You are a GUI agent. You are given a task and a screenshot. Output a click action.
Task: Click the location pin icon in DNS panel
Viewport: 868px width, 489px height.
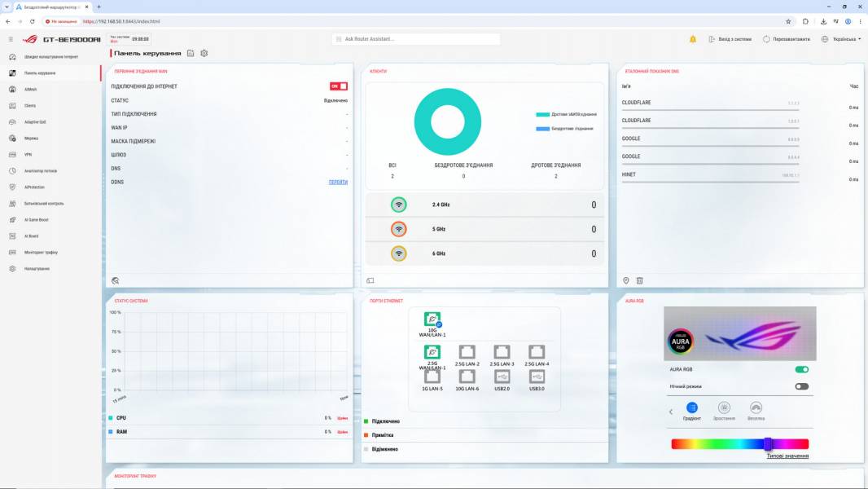click(626, 281)
